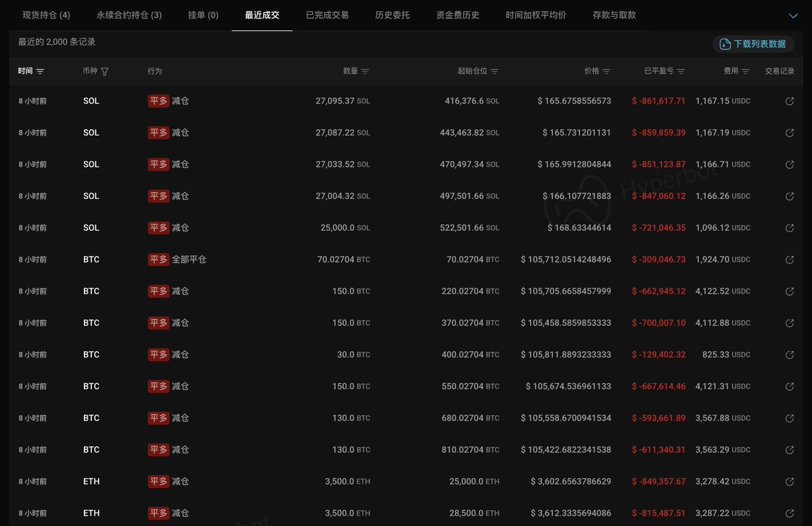Click fee 825.33 USDC
812x526 pixels.
(x=727, y=355)
